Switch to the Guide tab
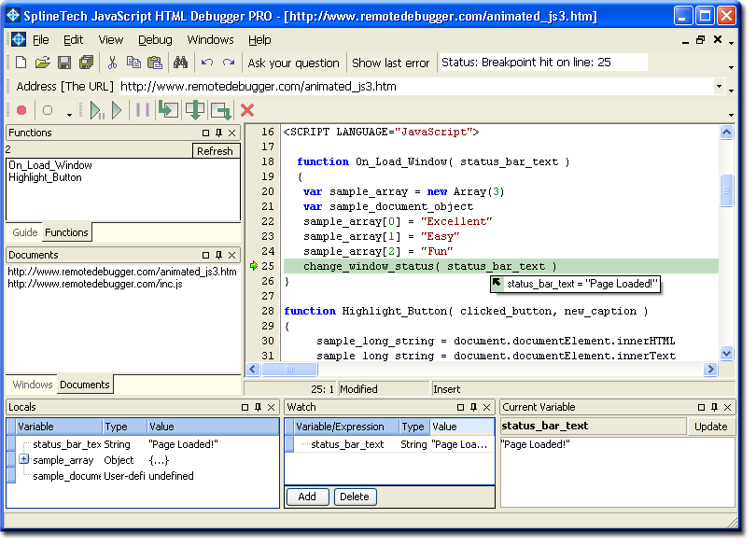Viewport: 756px width, 546px height. point(24,232)
